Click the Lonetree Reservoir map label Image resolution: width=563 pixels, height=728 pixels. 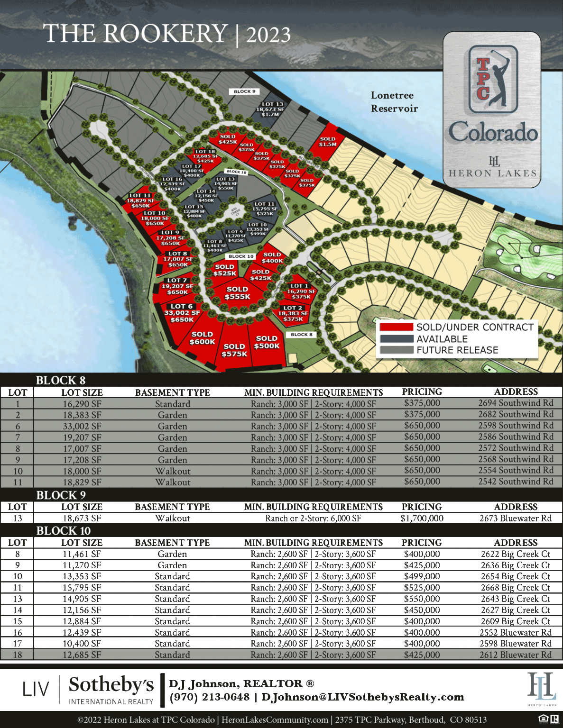[x=393, y=102]
